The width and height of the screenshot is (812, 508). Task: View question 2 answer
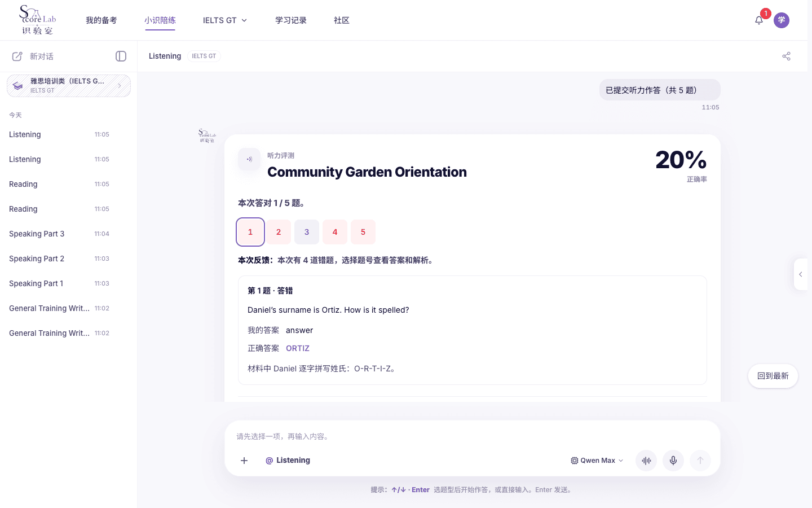pyautogui.click(x=279, y=232)
